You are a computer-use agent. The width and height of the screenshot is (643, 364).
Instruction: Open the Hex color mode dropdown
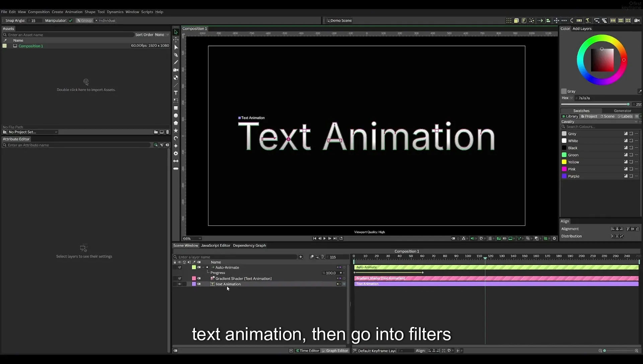(x=567, y=98)
